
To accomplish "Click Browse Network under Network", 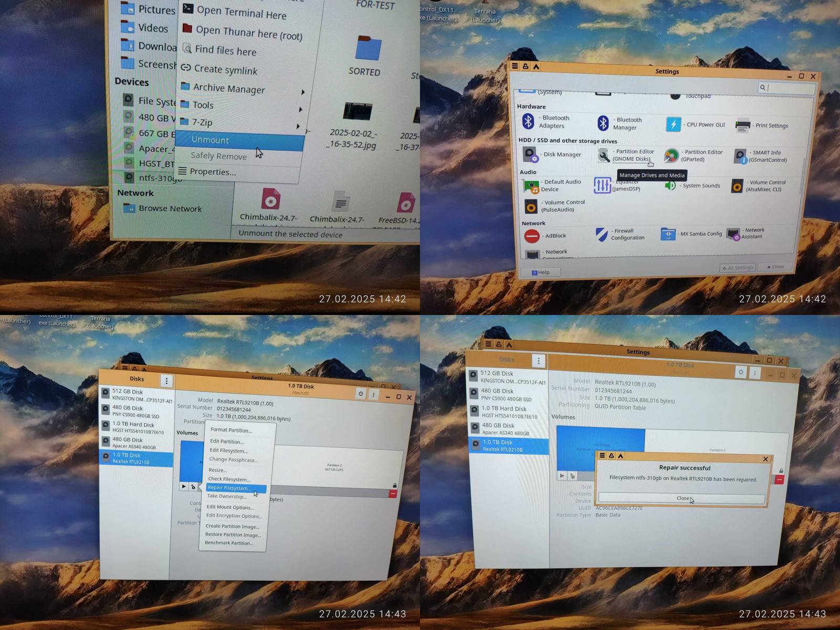I will click(x=163, y=208).
